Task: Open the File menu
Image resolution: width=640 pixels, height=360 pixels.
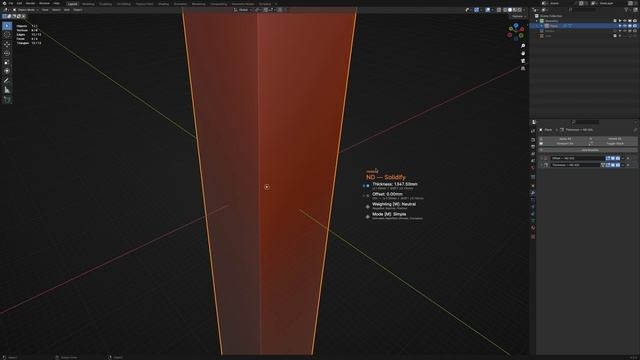Action: tap(11, 3)
